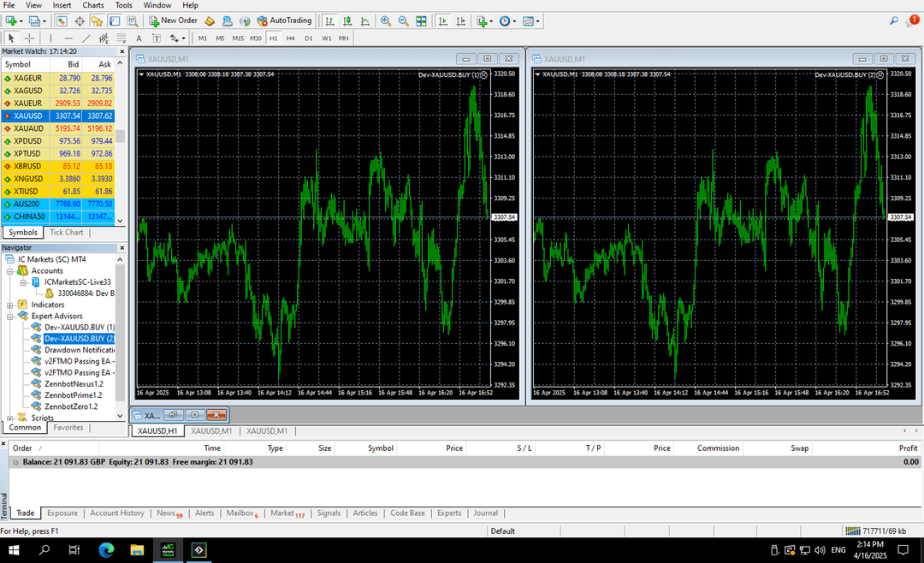Select the crosshair cursor tool
924x563 pixels.
29,38
